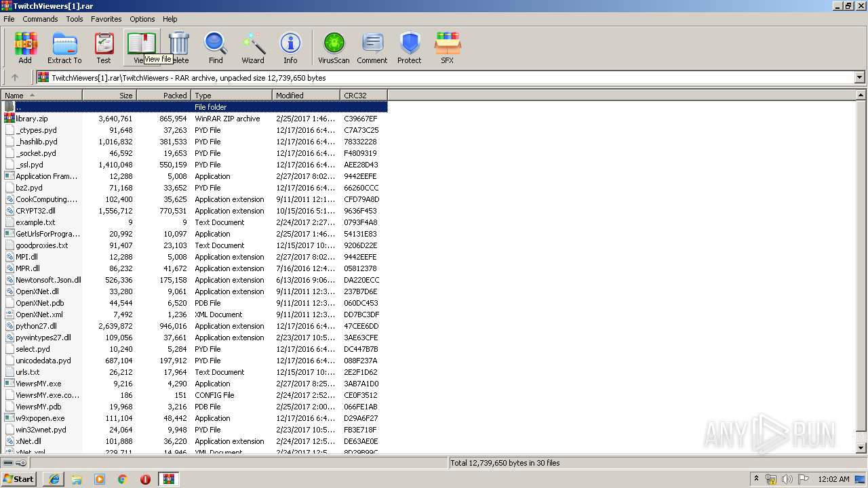
Task: Click Extract To toolbar icon
Action: point(64,47)
